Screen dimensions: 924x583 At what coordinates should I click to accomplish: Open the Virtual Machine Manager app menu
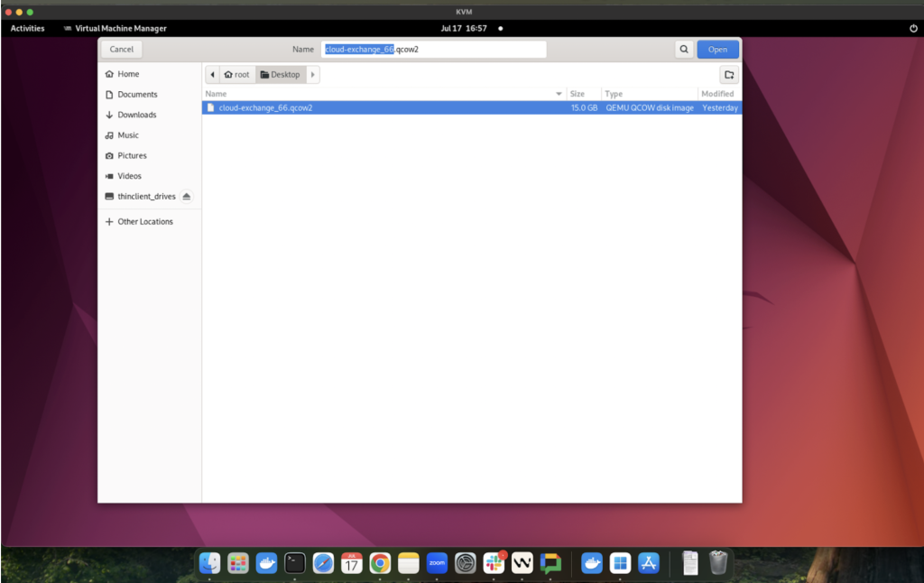[x=115, y=28]
